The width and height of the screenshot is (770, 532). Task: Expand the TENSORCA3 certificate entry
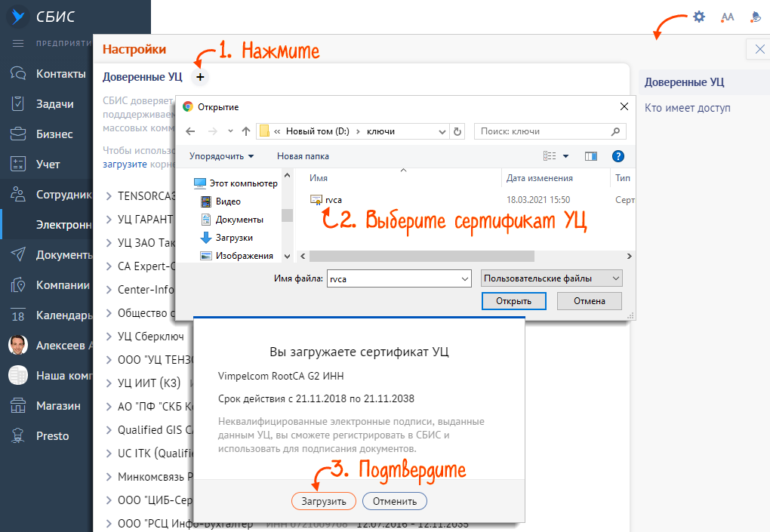(109, 195)
